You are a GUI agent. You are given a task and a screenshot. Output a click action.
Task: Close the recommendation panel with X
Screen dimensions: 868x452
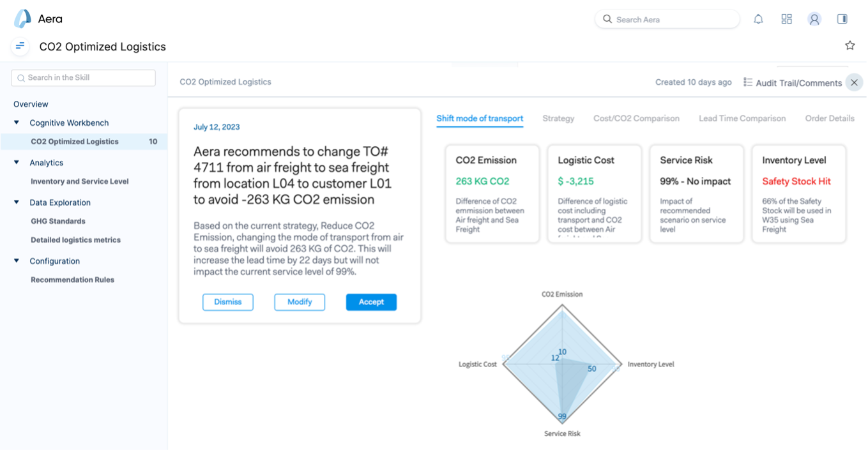[854, 82]
